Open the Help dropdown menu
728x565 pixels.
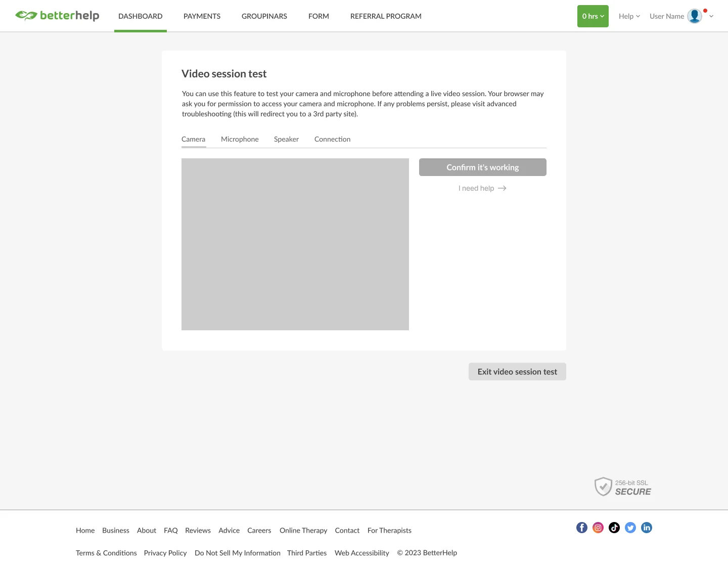click(629, 16)
